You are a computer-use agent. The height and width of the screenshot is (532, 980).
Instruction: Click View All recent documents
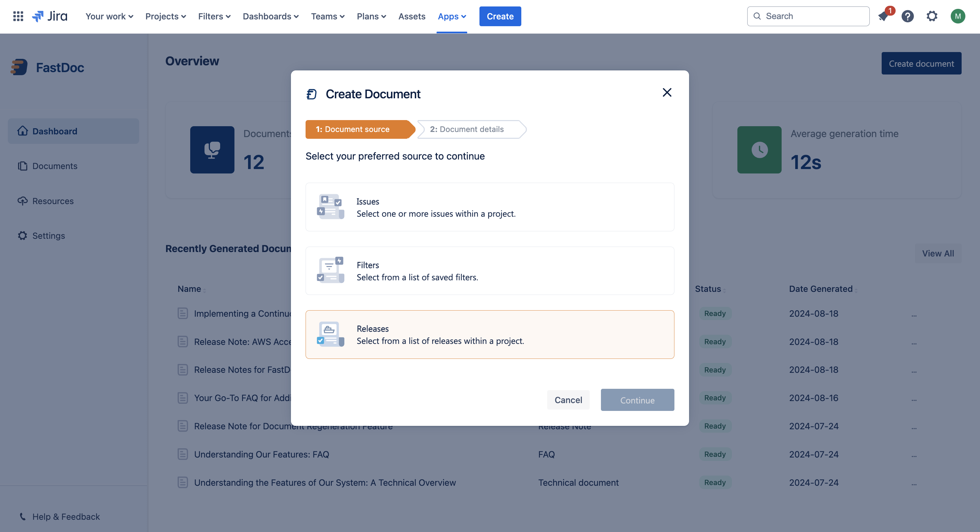point(938,253)
